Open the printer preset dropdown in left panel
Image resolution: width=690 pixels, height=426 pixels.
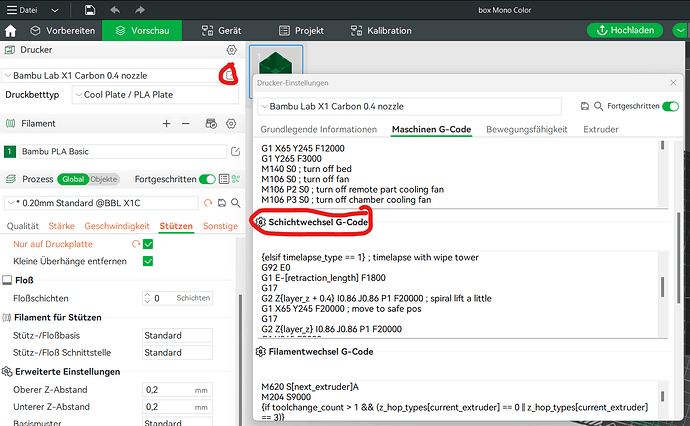tap(110, 76)
